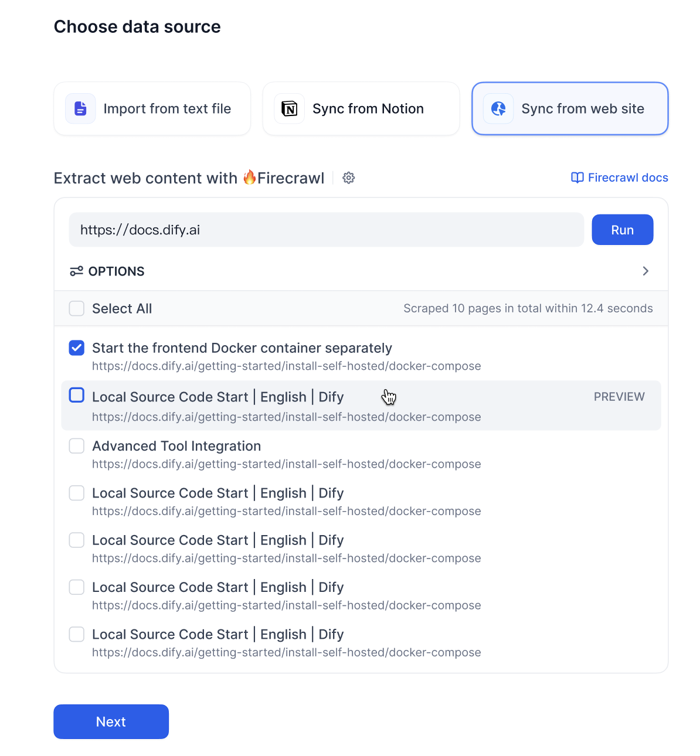Click the Firecrawl flame icon
The height and width of the screenshot is (756, 700).
pos(250,177)
